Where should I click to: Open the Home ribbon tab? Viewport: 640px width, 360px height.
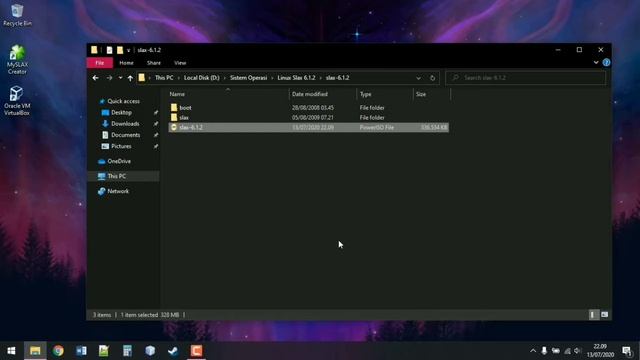tap(126, 63)
